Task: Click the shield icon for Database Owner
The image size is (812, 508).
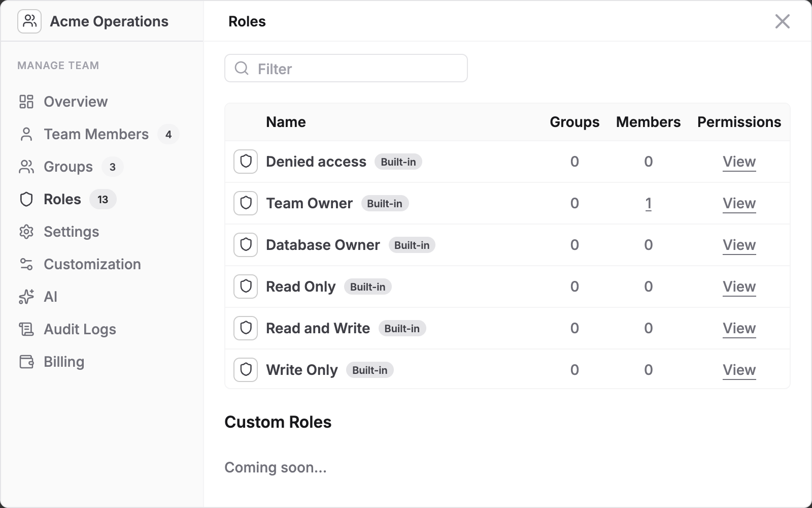Action: 246,245
